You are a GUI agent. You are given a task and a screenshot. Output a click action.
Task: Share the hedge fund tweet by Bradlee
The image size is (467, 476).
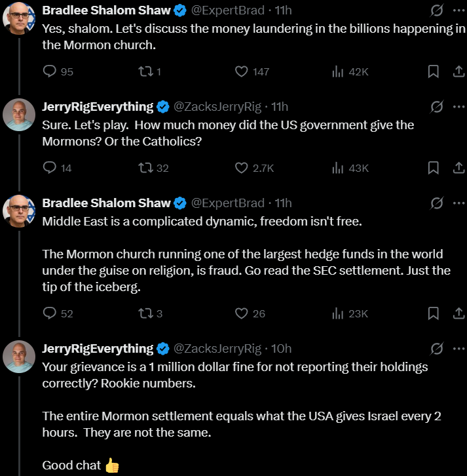click(458, 313)
